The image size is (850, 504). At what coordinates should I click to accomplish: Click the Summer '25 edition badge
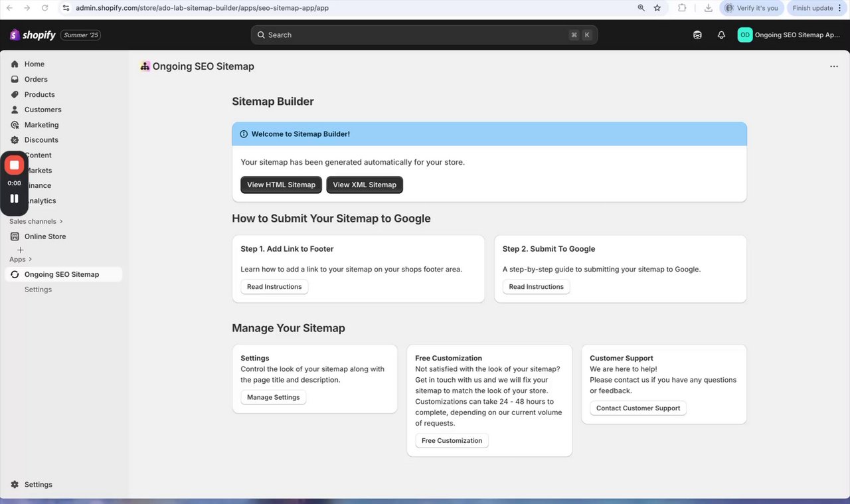click(81, 35)
